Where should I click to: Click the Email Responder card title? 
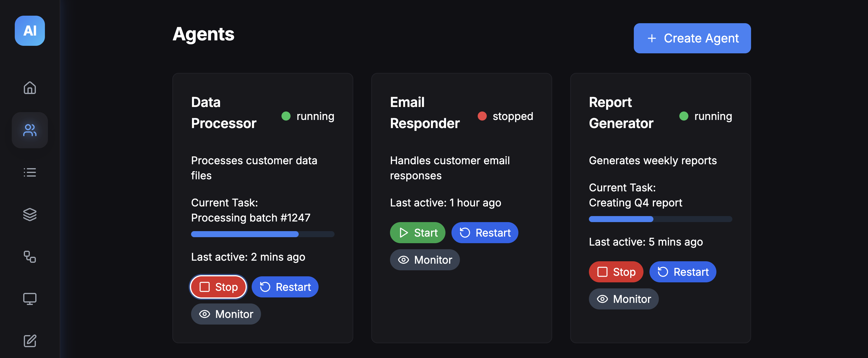[x=425, y=112]
